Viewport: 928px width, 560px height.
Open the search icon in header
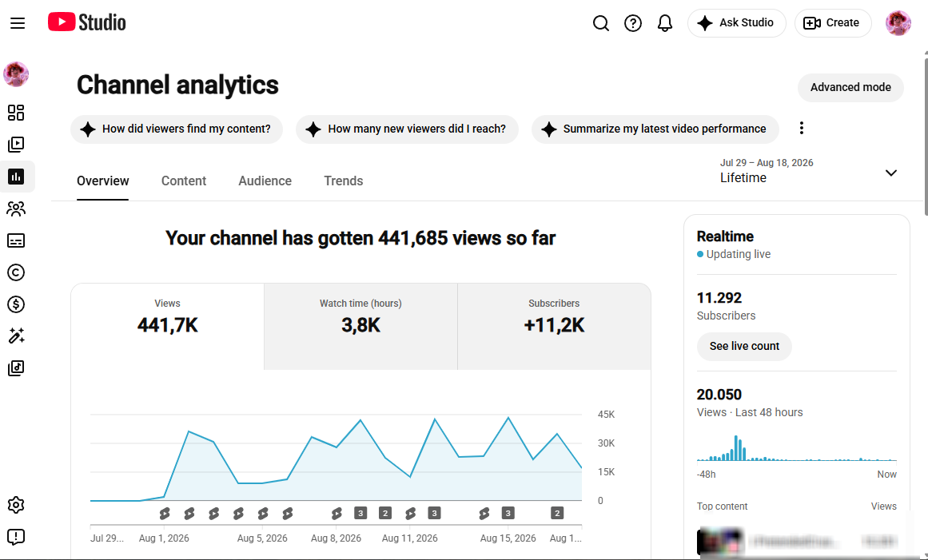[601, 23]
